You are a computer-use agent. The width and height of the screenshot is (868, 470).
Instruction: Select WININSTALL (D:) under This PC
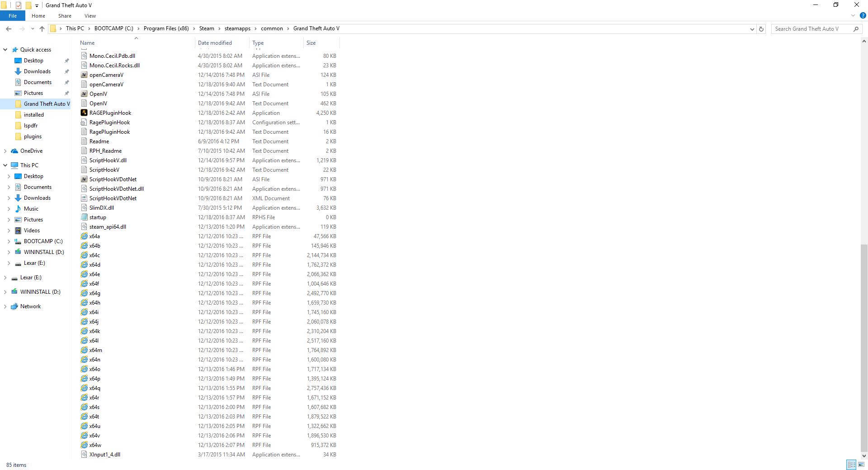(x=44, y=252)
